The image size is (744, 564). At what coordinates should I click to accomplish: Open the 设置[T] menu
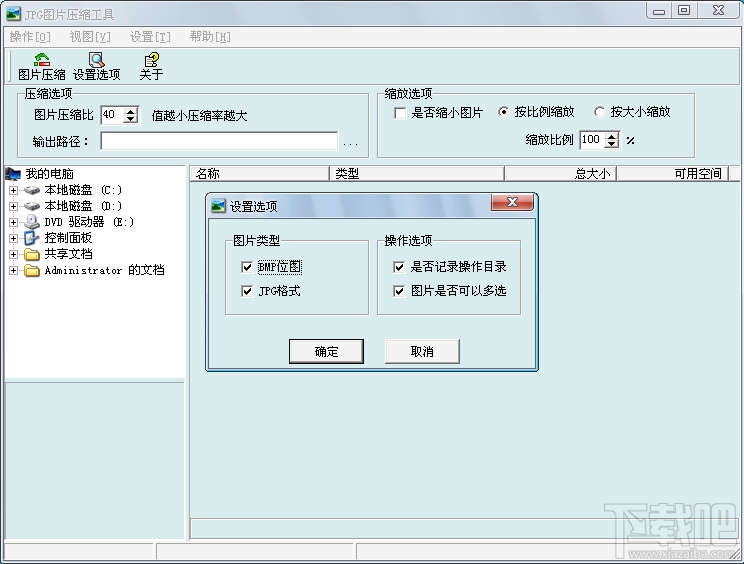point(150,37)
